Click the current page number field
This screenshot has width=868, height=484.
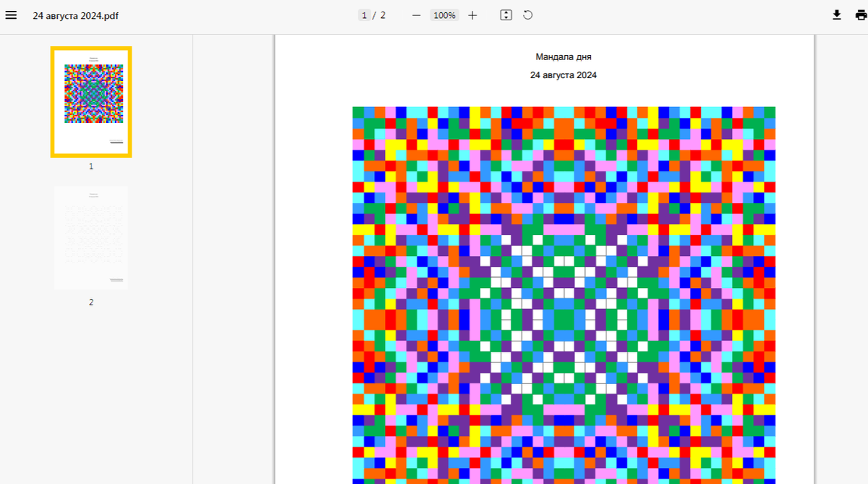pos(364,15)
